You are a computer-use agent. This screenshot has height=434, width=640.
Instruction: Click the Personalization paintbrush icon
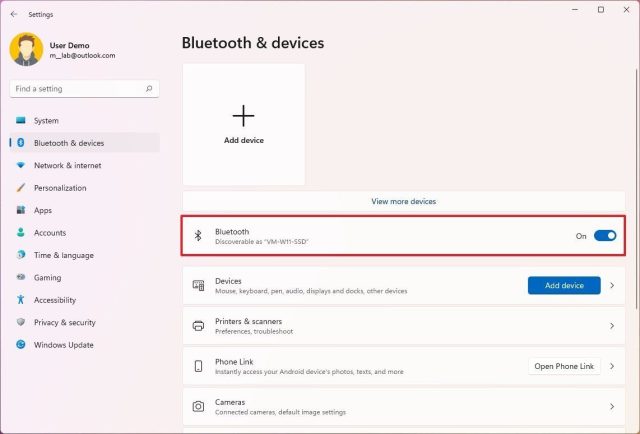tap(20, 188)
